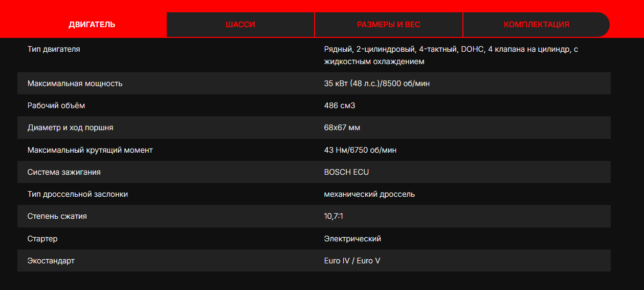Click the 486 см3 displacement value
This screenshot has width=644, height=290.
[339, 106]
